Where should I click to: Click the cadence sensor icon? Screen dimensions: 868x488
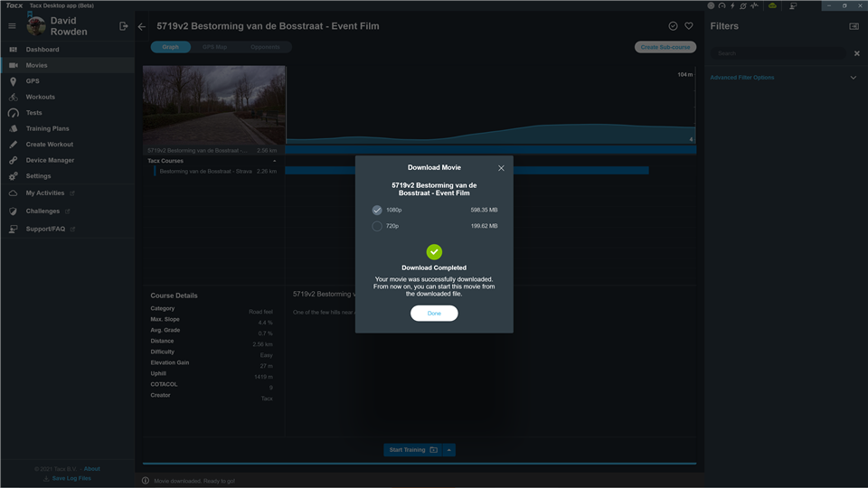click(743, 5)
